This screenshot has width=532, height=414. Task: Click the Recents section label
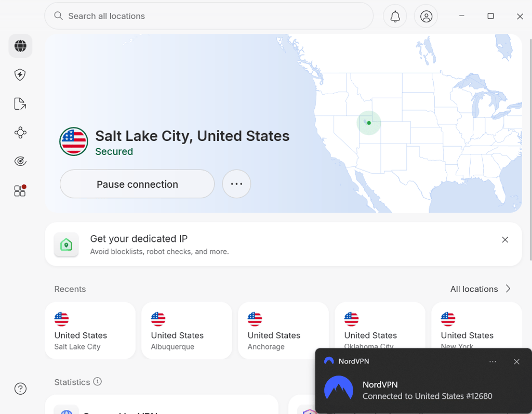pos(70,289)
